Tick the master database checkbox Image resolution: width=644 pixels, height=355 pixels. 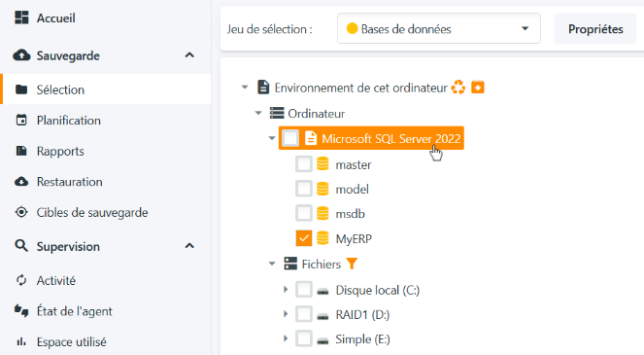304,164
